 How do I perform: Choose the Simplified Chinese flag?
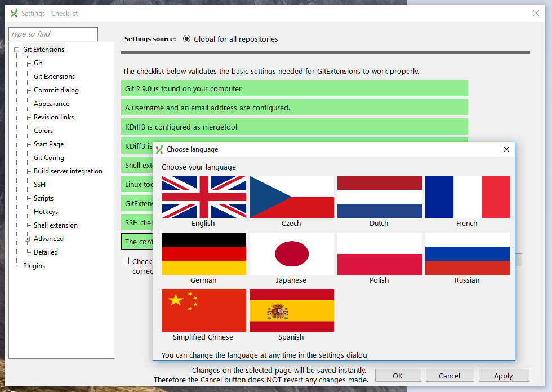click(204, 310)
